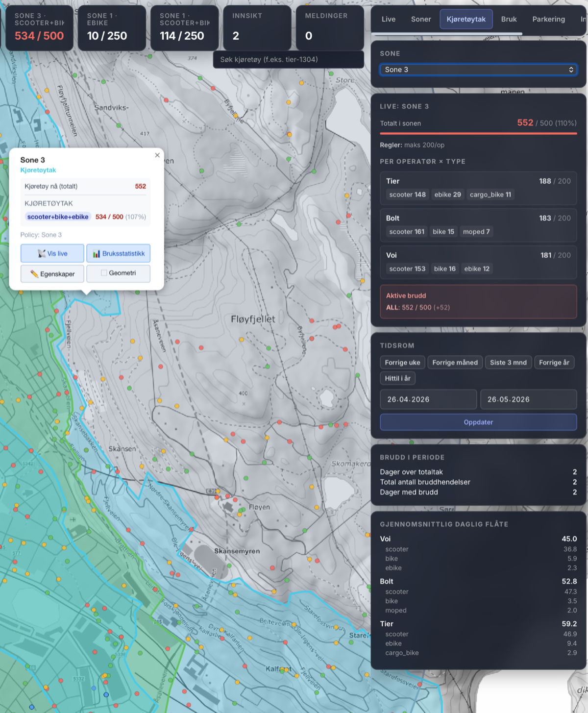Click the Egenskaper pencil icon button
The image size is (588, 713).
(52, 273)
